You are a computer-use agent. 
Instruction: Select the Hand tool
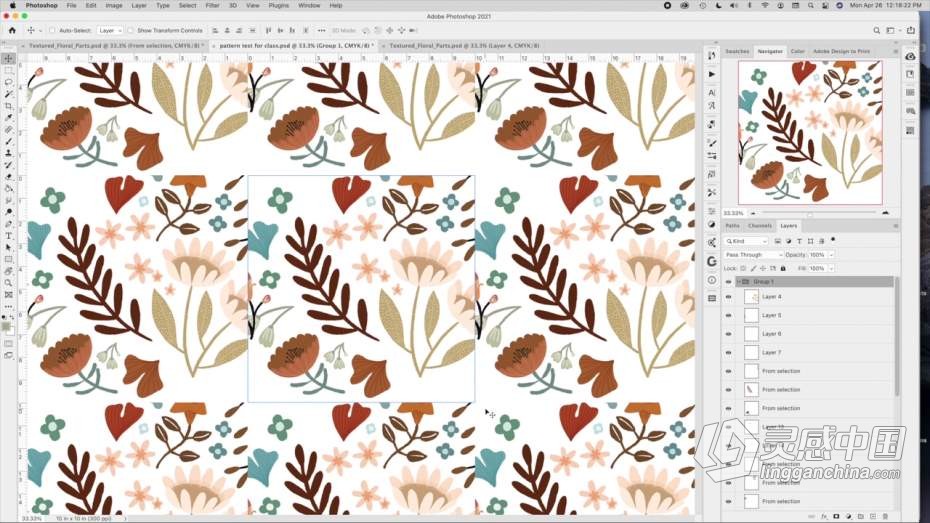coord(8,272)
